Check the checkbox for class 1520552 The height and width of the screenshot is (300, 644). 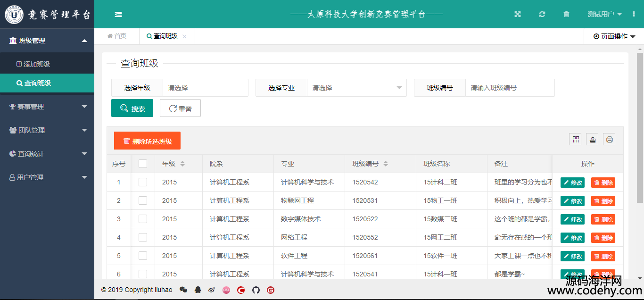click(x=143, y=237)
